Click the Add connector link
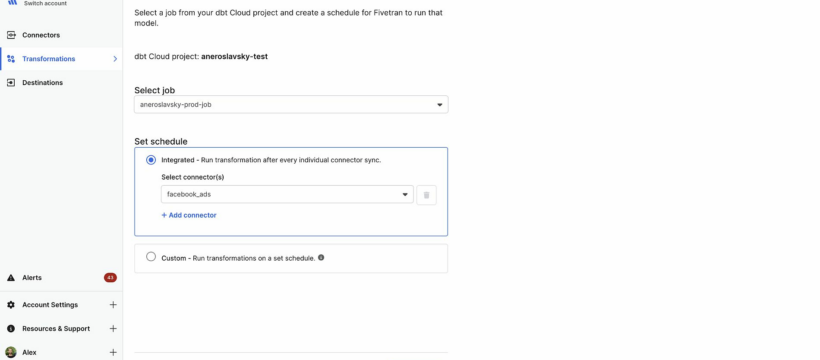 189,215
